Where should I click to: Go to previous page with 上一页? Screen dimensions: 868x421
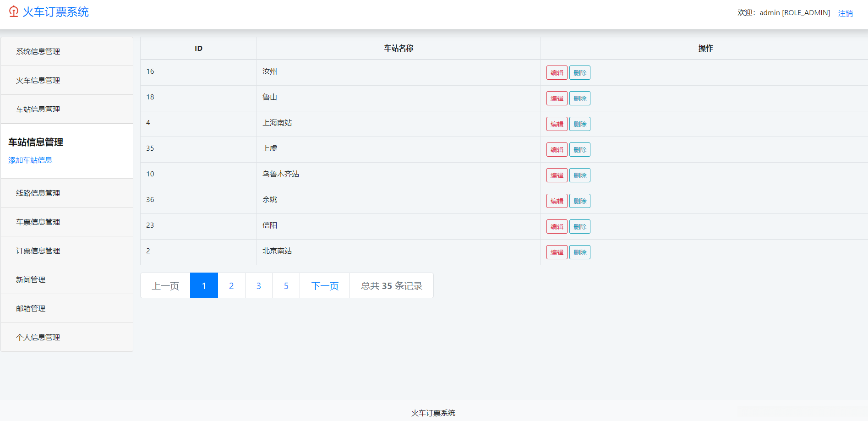pyautogui.click(x=165, y=286)
